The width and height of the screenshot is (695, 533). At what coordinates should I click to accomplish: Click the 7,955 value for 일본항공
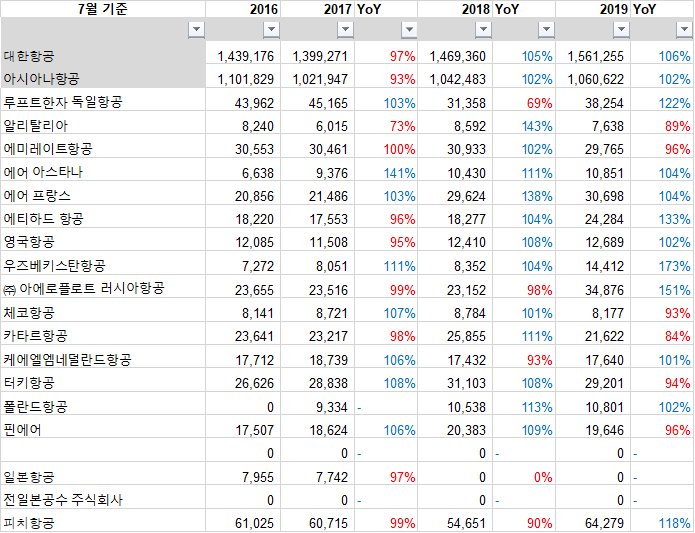(x=258, y=477)
